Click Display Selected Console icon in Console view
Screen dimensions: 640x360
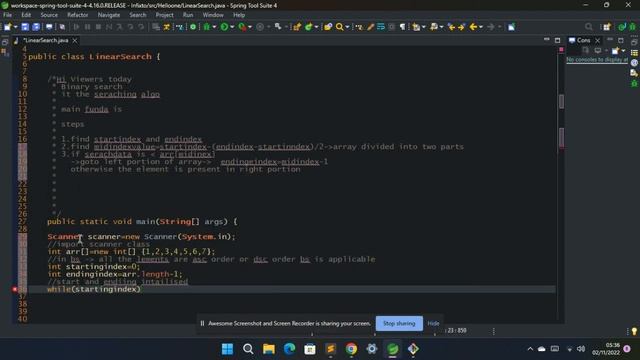coord(598,50)
